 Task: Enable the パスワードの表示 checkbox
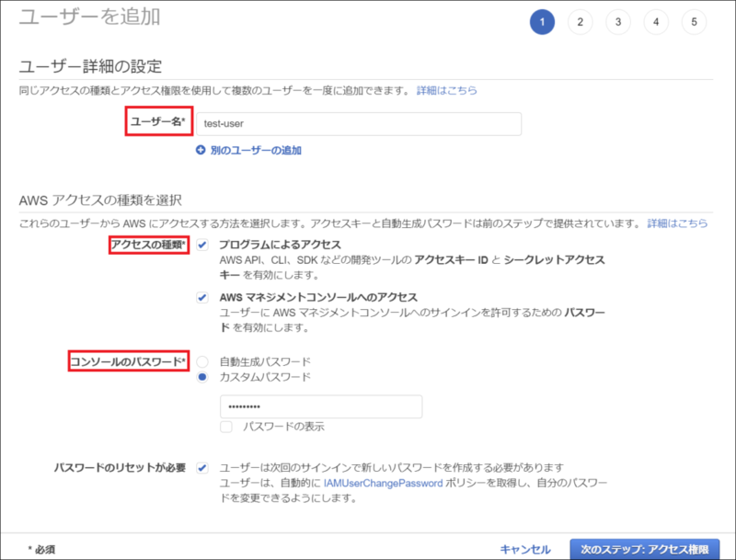226,427
